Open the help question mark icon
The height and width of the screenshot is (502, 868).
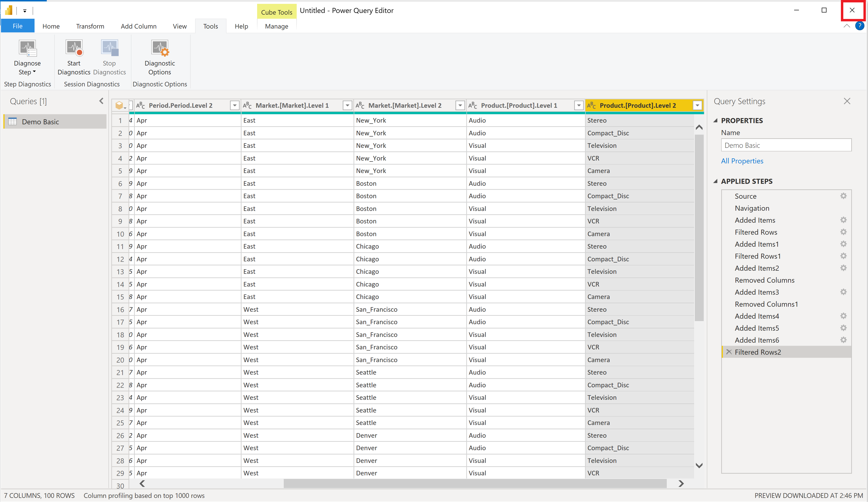click(859, 26)
